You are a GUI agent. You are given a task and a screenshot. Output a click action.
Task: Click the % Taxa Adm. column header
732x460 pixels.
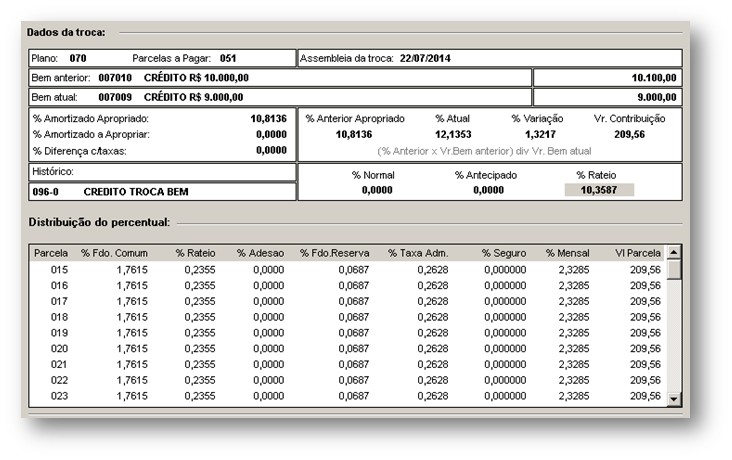pyautogui.click(x=418, y=253)
